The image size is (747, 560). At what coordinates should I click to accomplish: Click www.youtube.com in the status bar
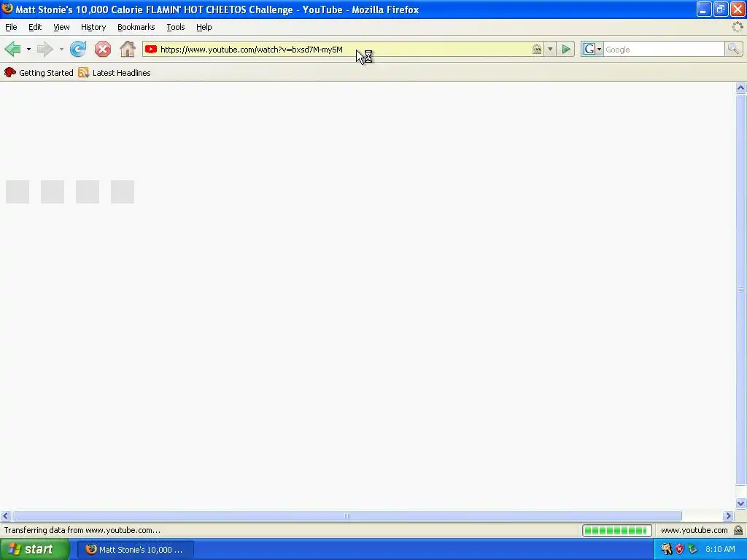tap(694, 530)
